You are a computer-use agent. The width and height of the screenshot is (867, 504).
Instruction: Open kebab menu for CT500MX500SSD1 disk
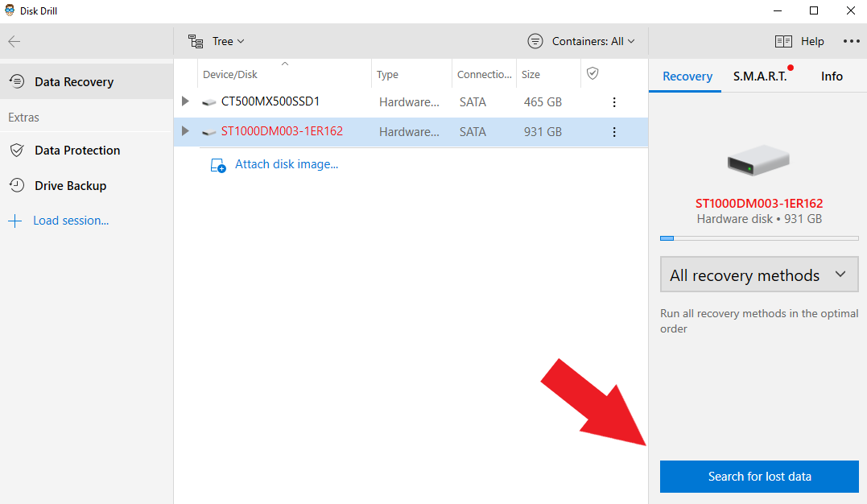coord(614,102)
